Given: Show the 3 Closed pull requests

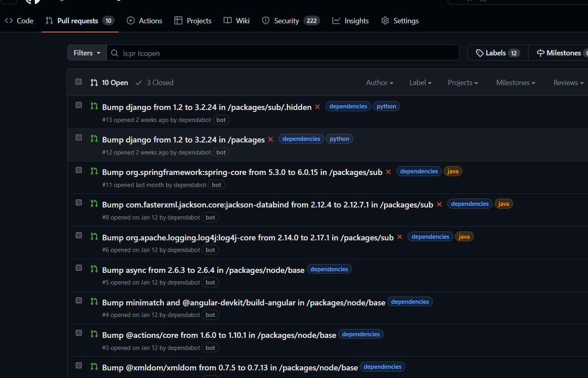Looking at the screenshot, I should [155, 83].
